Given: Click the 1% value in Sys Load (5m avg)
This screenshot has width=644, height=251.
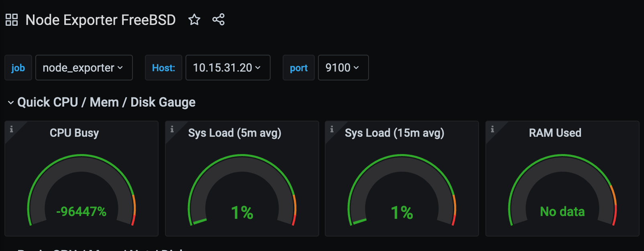Looking at the screenshot, I should [242, 212].
